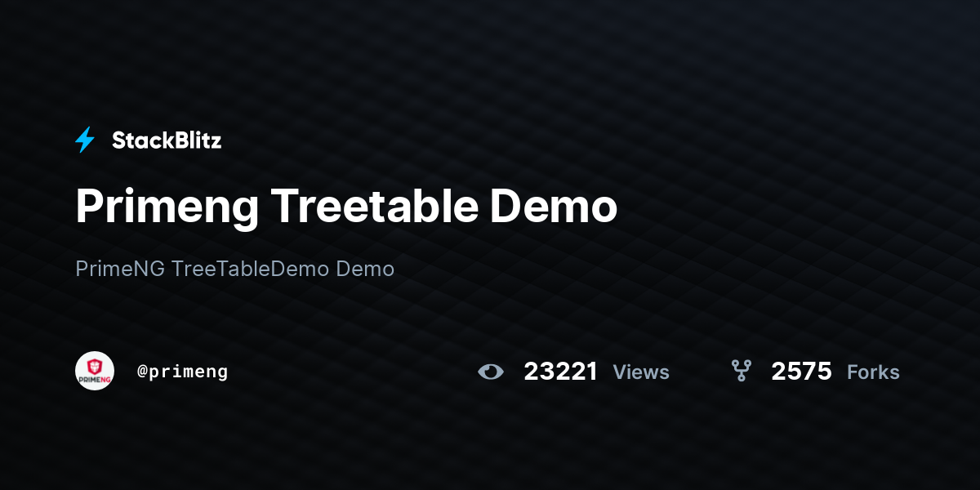Viewport: 980px width, 490px height.
Task: Click the eye views icon
Action: pos(491,372)
